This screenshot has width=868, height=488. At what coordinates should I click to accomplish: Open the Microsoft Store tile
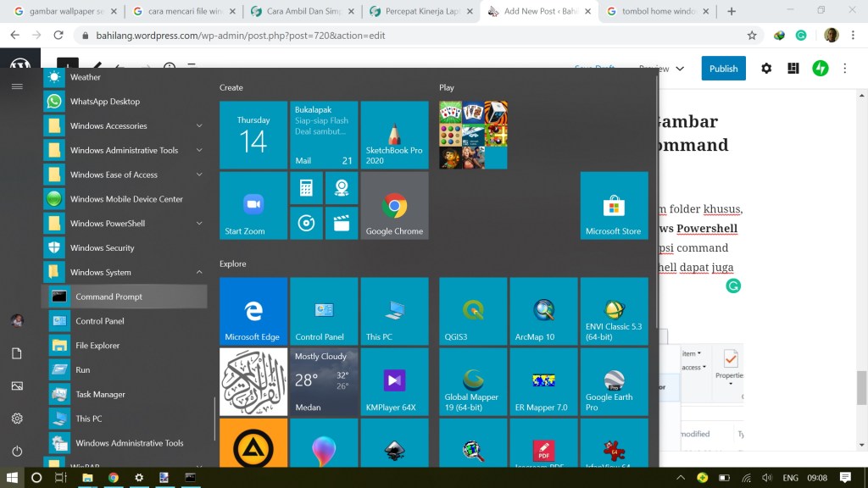614,206
